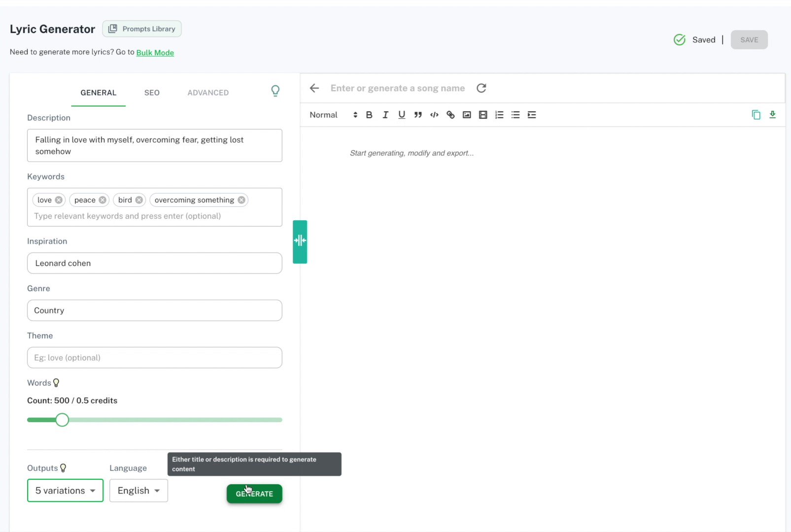Click the Theme input field
791x532 pixels.
[155, 358]
